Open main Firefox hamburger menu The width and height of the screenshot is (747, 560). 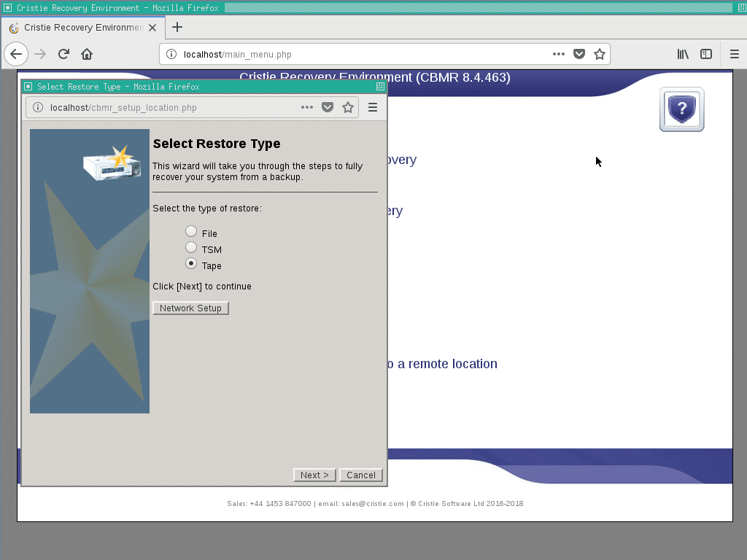(734, 54)
